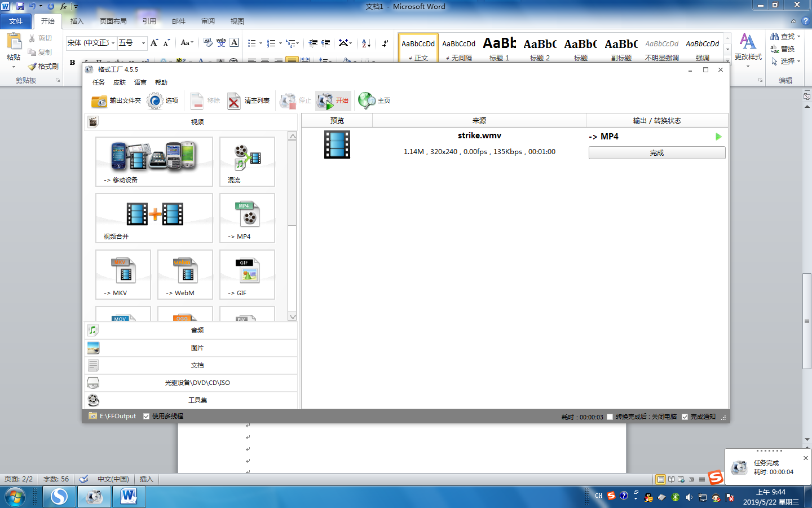Click the Word phonetic guide wén icon
The height and width of the screenshot is (508, 812).
pyautogui.click(x=221, y=43)
